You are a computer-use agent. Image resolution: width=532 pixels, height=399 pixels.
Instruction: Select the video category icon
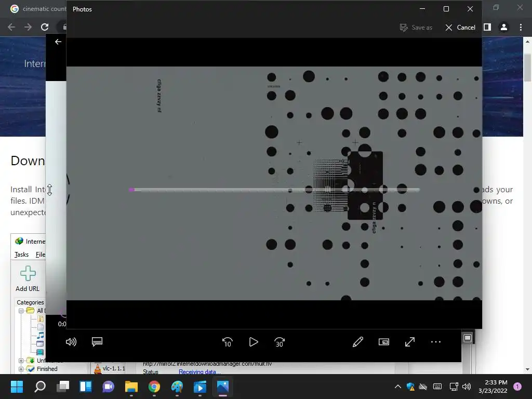click(x=40, y=352)
